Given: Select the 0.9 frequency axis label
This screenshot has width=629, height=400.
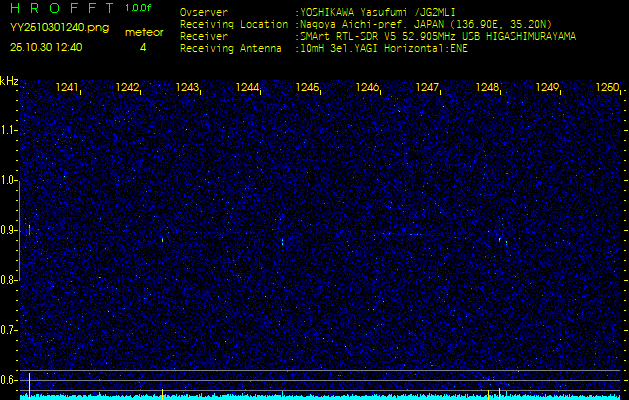Looking at the screenshot, I should (x=9, y=230).
